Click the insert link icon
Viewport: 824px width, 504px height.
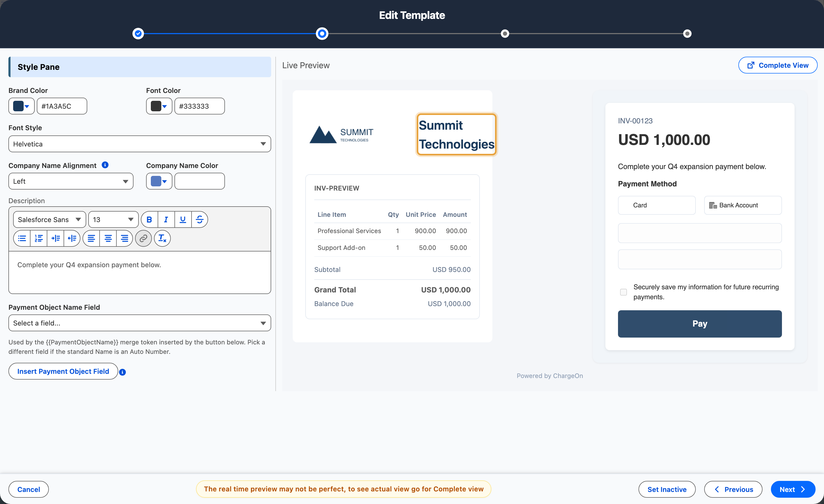click(143, 238)
